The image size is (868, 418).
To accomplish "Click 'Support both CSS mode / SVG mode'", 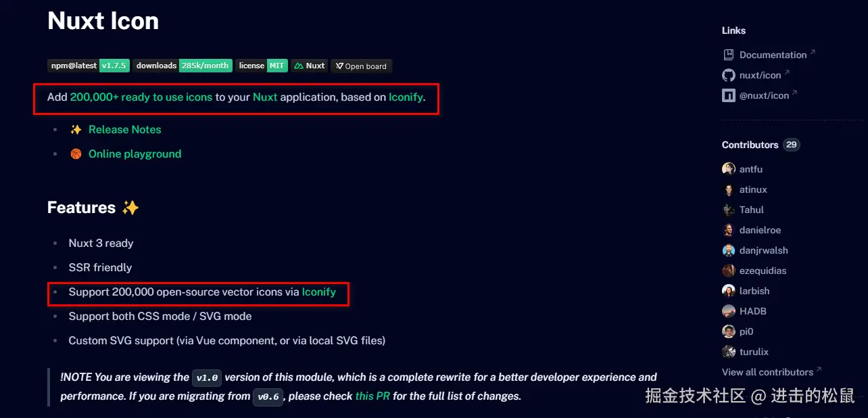I will pyautogui.click(x=160, y=316).
